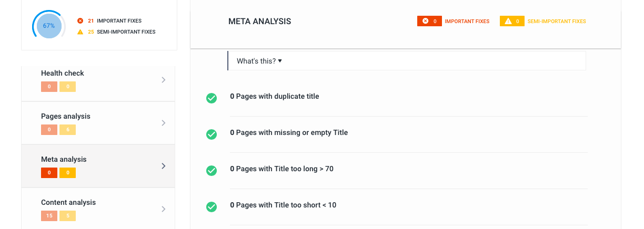Click the yellow 6 badge under Pages analysis
644x229 pixels.
[x=67, y=130]
